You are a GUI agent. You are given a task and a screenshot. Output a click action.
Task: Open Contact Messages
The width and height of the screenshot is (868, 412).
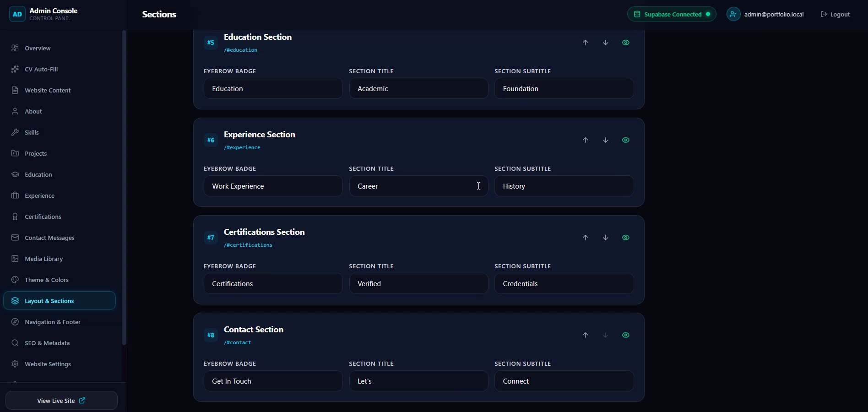[x=60, y=238]
